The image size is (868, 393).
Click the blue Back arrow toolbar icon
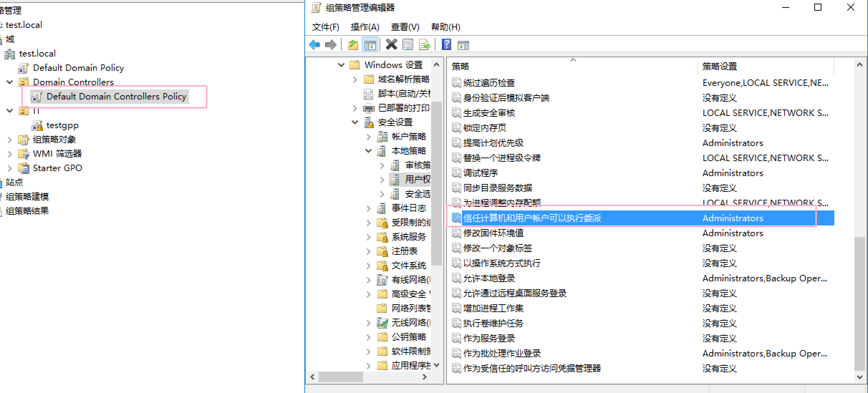[x=314, y=45]
